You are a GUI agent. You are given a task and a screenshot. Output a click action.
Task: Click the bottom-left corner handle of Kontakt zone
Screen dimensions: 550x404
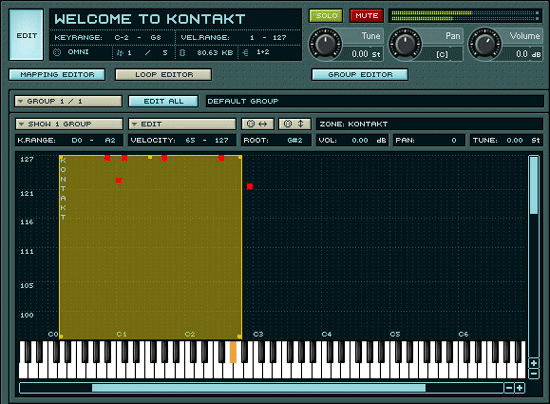point(61,337)
